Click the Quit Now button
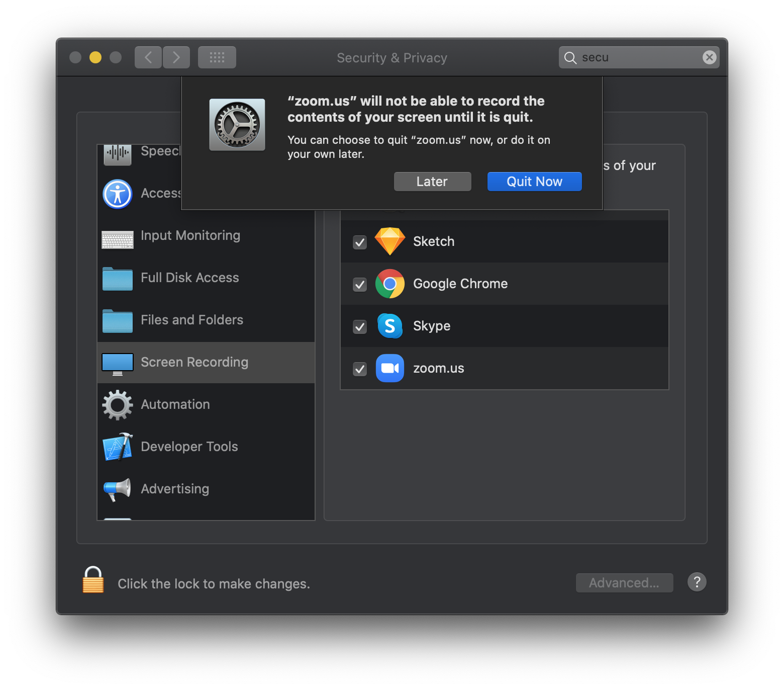The image size is (784, 689). [x=534, y=182]
